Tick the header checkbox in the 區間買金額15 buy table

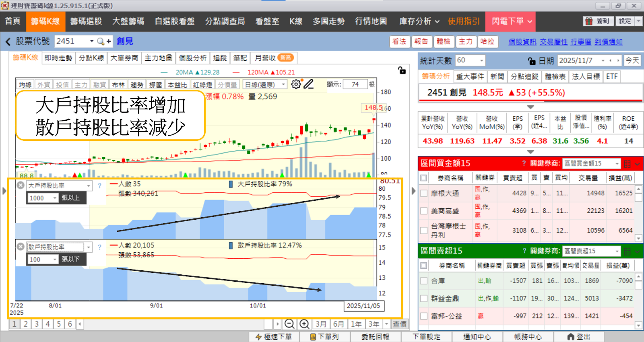[423, 178]
